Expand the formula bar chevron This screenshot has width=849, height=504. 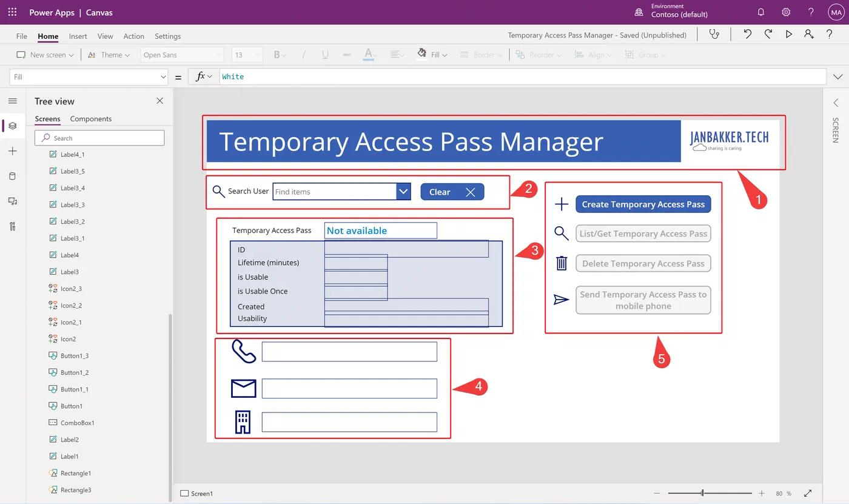(x=838, y=77)
